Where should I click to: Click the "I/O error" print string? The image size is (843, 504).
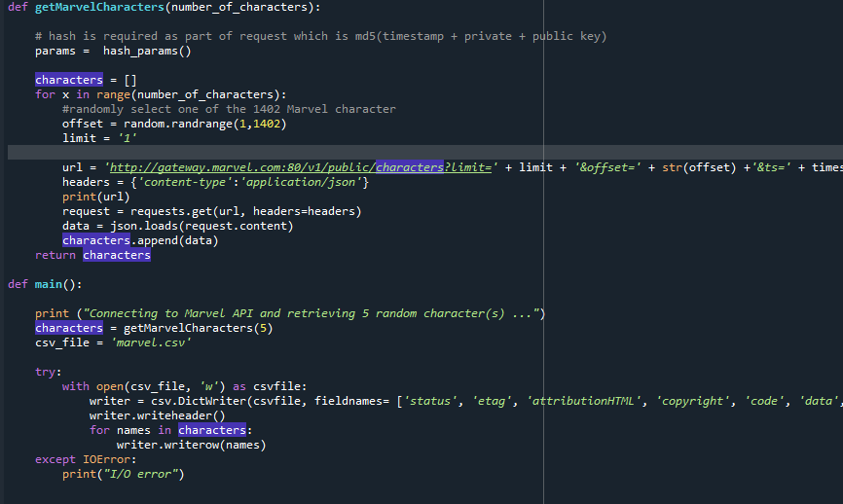(x=140, y=474)
